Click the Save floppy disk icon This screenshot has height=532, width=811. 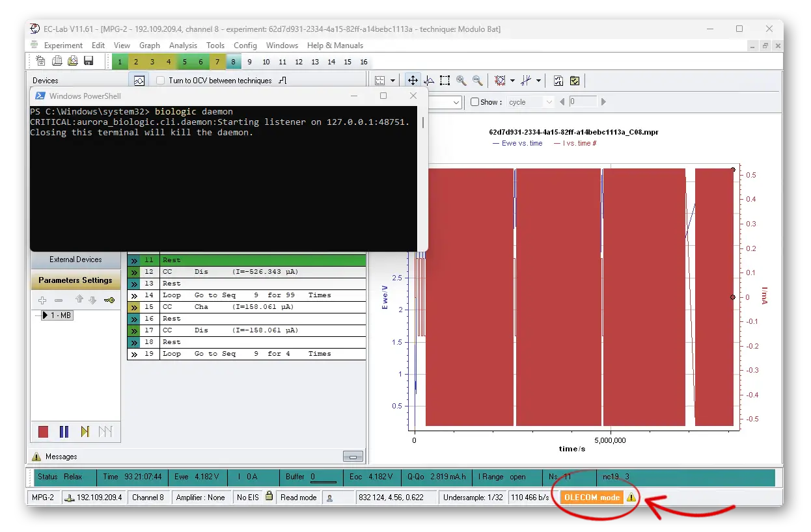coord(89,61)
